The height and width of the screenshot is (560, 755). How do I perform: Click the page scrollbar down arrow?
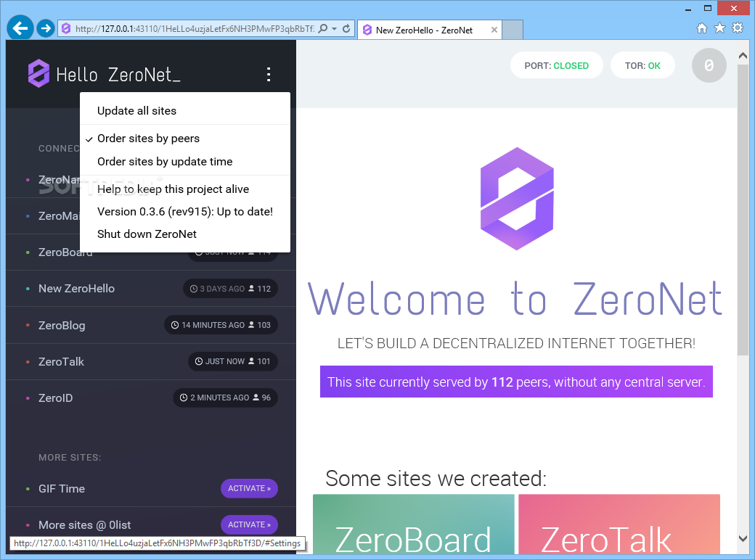click(x=743, y=538)
